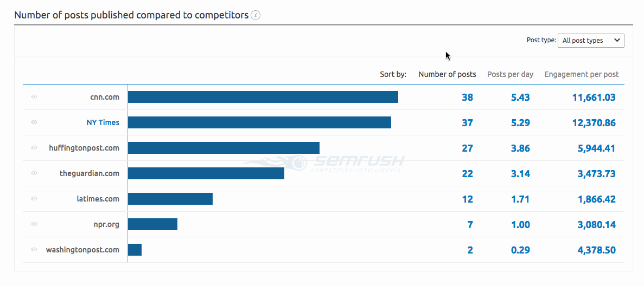Image resolution: width=644 pixels, height=286 pixels.
Task: Click the washingtonpost.com short bar
Action: coord(135,250)
